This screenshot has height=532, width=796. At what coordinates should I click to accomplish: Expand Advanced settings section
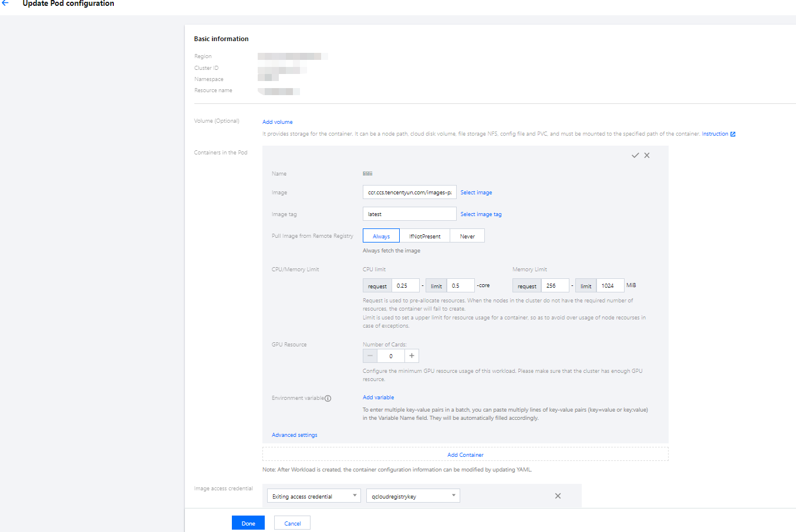coord(294,435)
